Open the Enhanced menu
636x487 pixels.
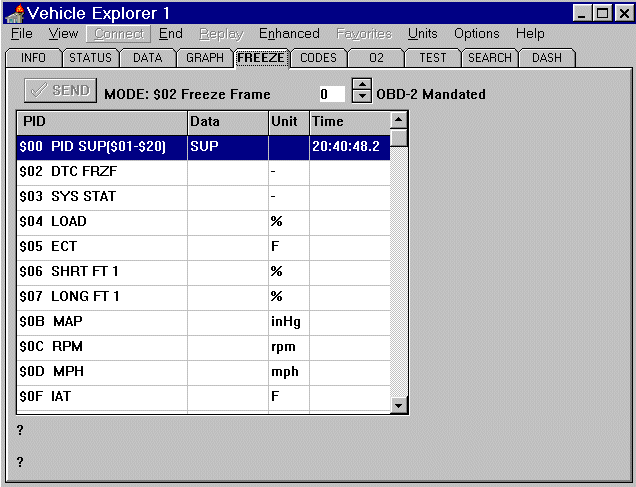(289, 34)
